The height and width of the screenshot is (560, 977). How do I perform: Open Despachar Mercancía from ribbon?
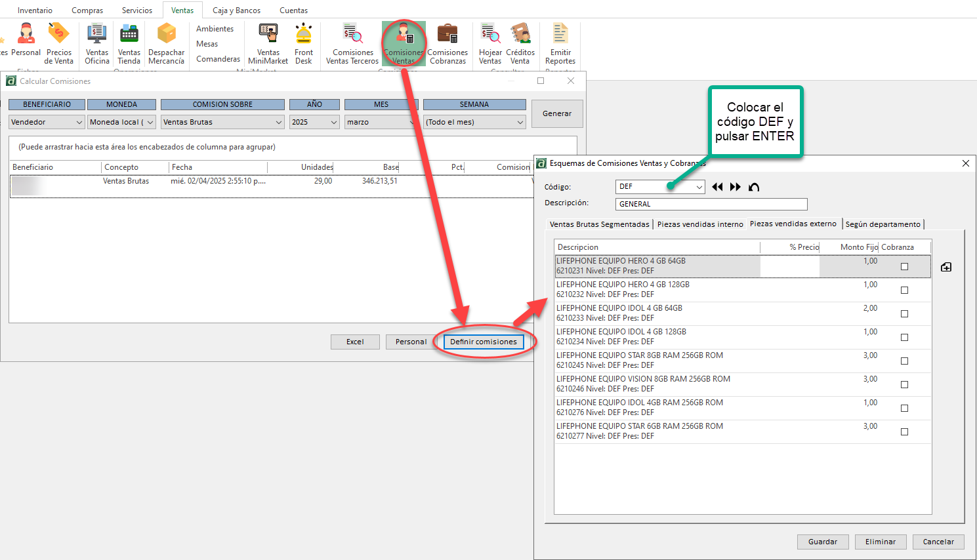tap(166, 43)
